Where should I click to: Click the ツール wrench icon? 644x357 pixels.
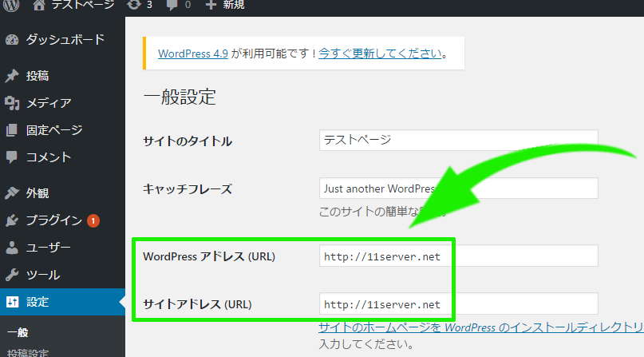tap(12, 275)
